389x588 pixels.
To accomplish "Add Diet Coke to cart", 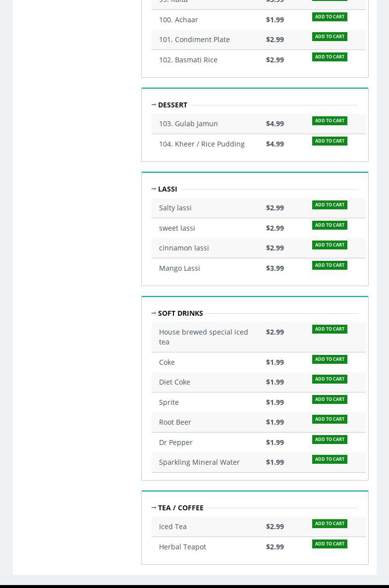I will click(x=330, y=379).
